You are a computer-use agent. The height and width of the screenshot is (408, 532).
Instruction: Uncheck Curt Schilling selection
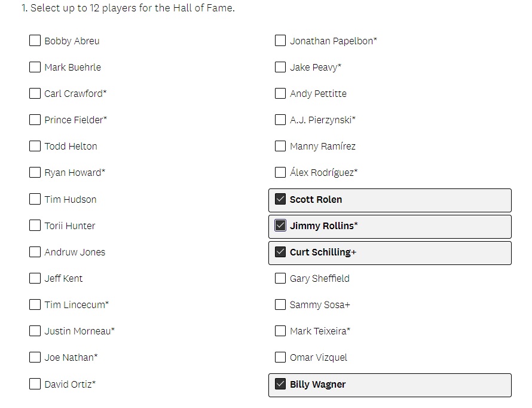click(280, 252)
